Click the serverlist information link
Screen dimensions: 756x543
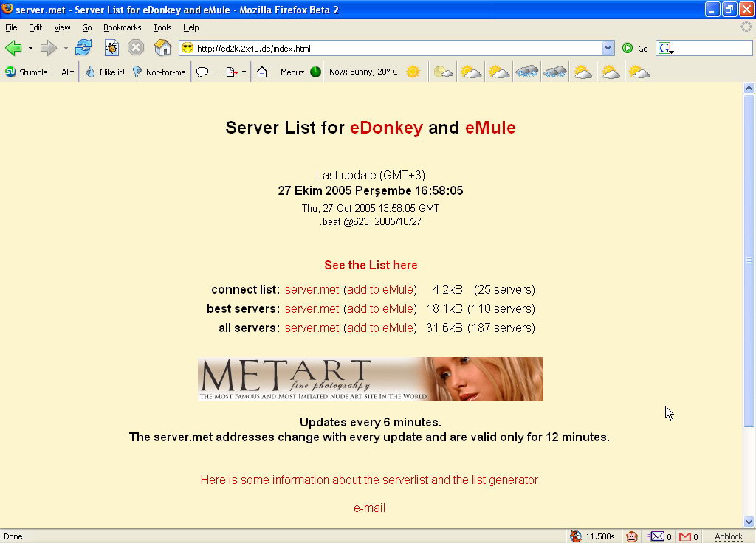click(371, 480)
